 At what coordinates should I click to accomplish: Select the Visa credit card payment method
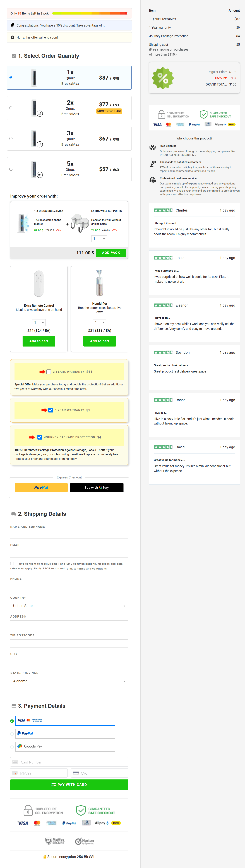click(65, 720)
